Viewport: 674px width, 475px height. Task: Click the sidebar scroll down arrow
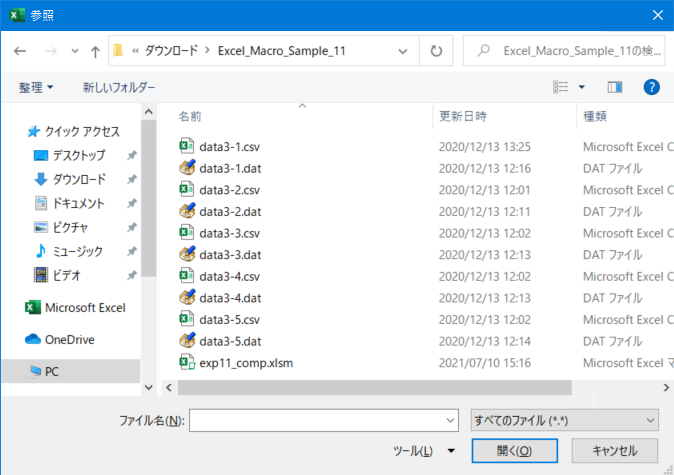click(149, 387)
